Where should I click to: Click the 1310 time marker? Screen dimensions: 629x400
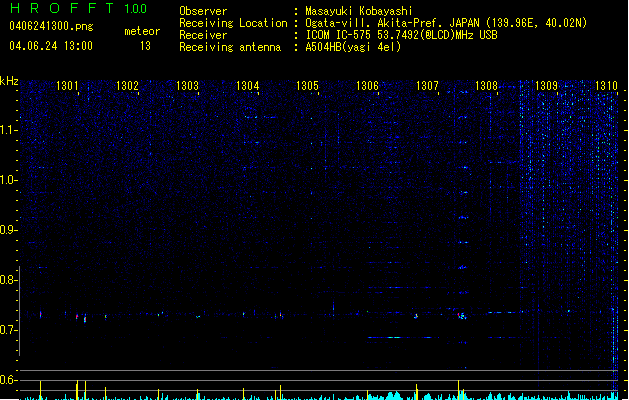tap(606, 86)
